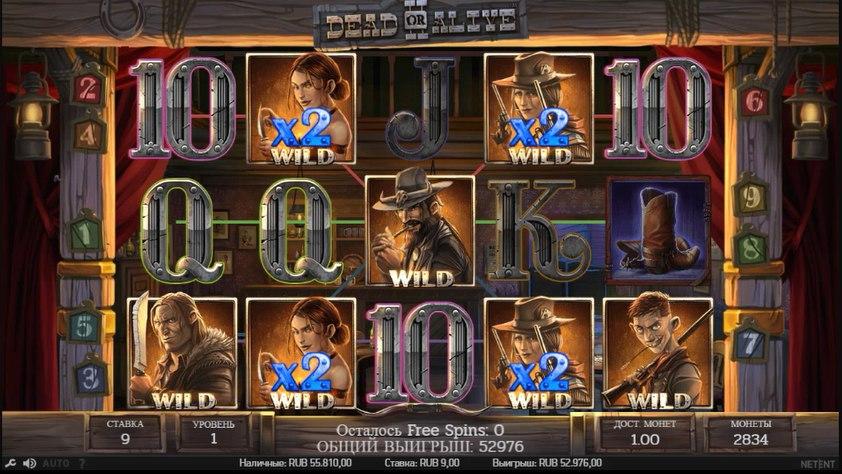The image size is (842, 474).
Task: Click the cowboy boot symbol
Action: (658, 230)
